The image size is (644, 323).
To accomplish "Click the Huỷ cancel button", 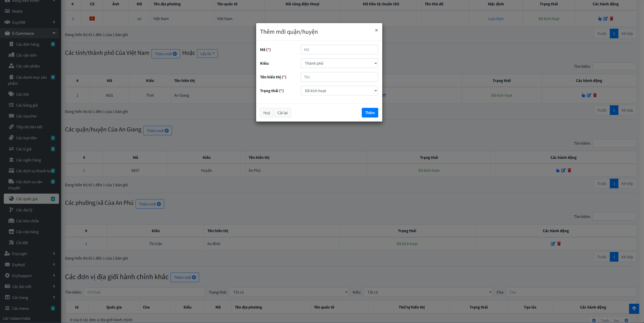I will [x=267, y=113].
